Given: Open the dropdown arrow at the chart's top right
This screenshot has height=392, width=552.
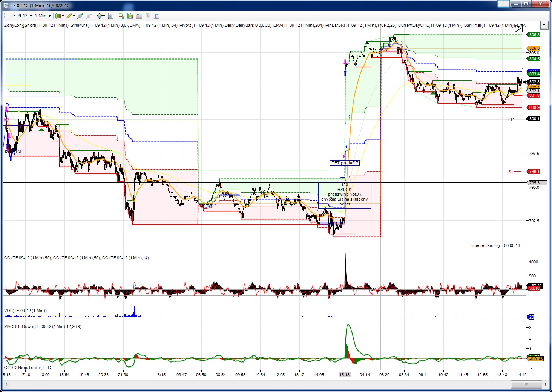Looking at the screenshot, I should 544,25.
